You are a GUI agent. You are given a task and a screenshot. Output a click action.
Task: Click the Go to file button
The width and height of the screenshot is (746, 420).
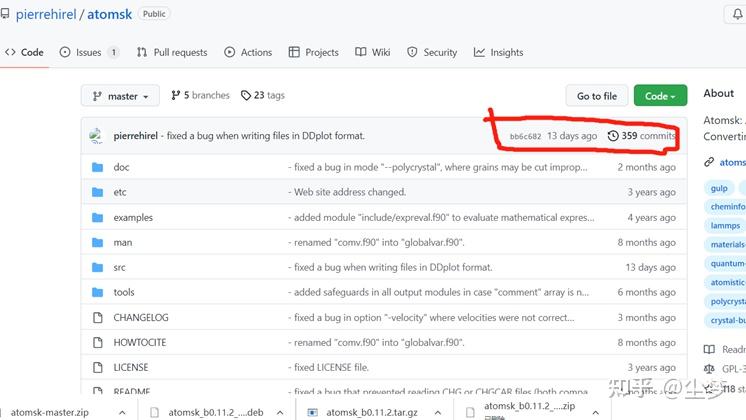click(x=597, y=96)
